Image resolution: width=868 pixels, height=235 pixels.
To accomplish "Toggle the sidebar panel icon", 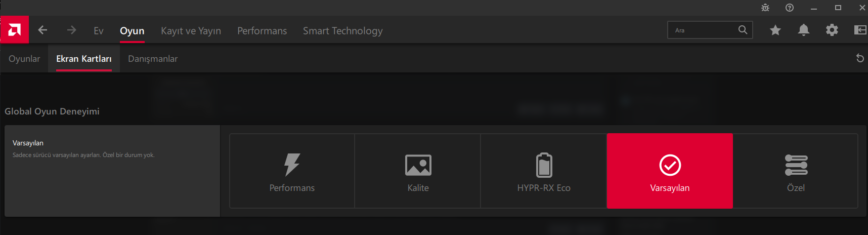I will click(x=860, y=30).
